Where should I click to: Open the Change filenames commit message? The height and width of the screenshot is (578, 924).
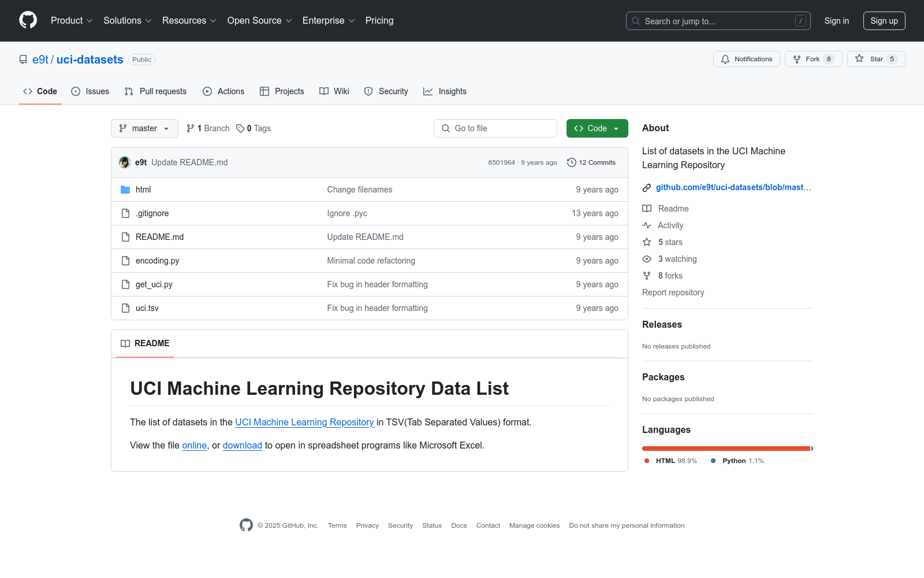(x=360, y=190)
